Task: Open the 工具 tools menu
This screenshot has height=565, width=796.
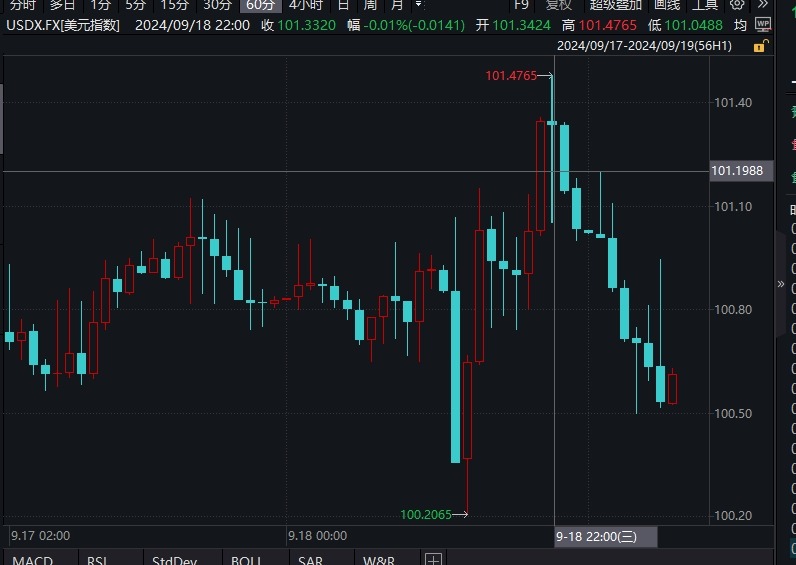Action: 705,5
